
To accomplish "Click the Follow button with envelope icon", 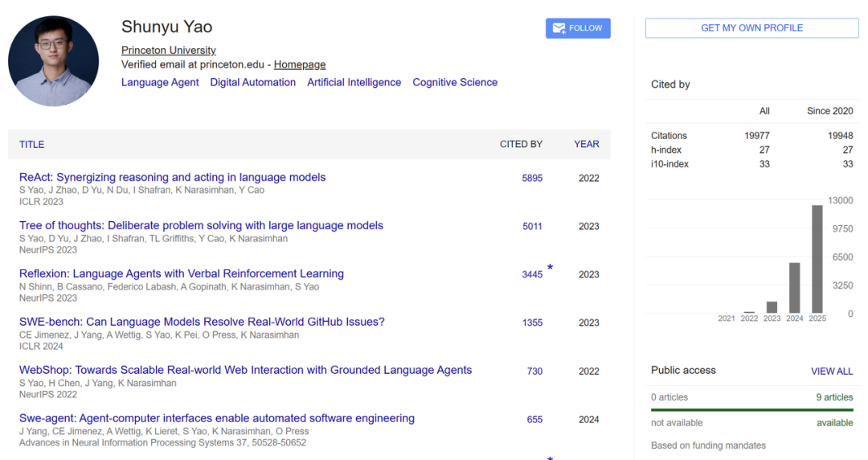I will [578, 28].
